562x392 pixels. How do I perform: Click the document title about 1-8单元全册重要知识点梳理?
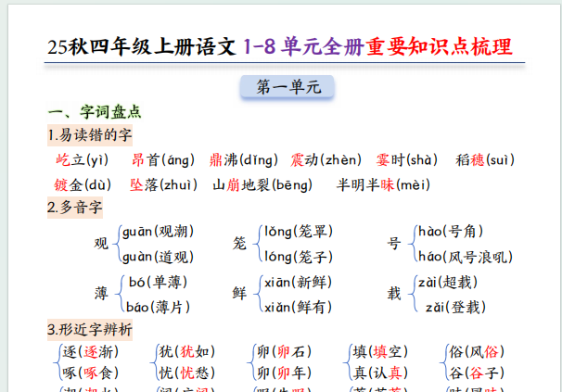coord(280,46)
